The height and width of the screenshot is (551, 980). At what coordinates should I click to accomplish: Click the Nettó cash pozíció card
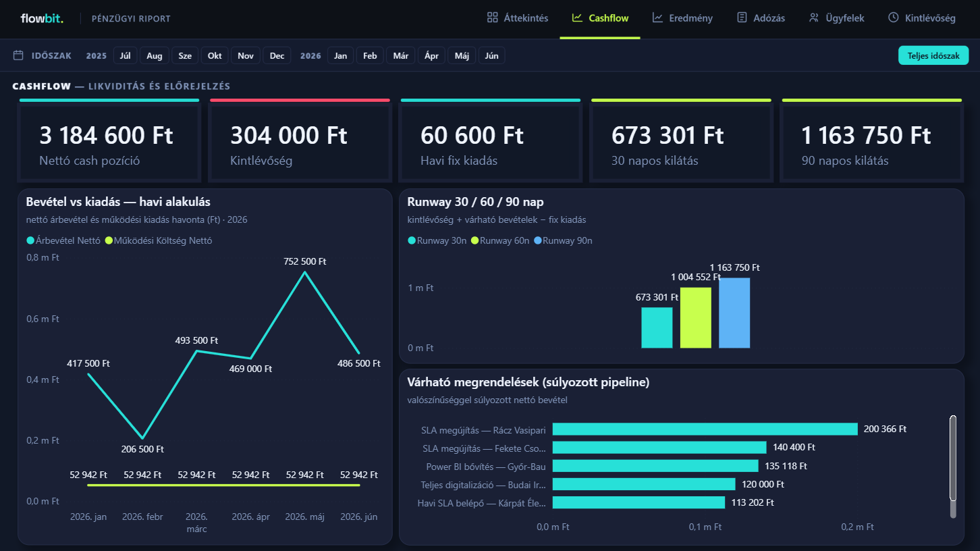tap(109, 141)
